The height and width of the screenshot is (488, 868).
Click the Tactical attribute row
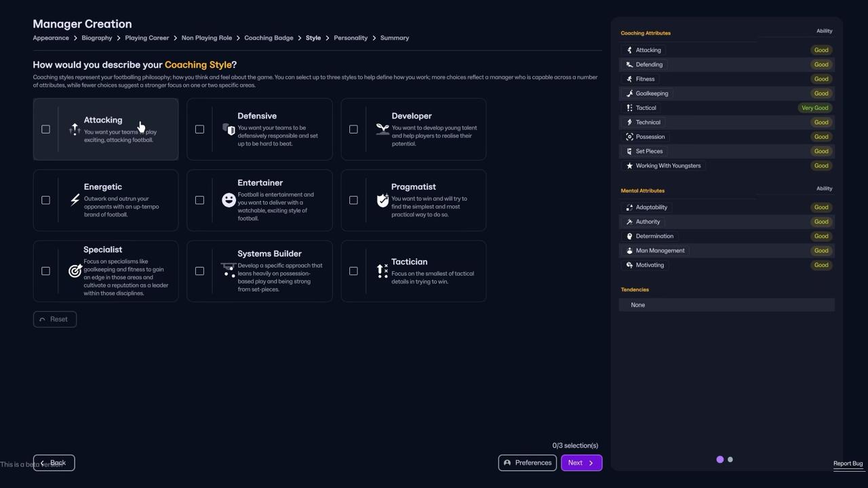pyautogui.click(x=726, y=108)
